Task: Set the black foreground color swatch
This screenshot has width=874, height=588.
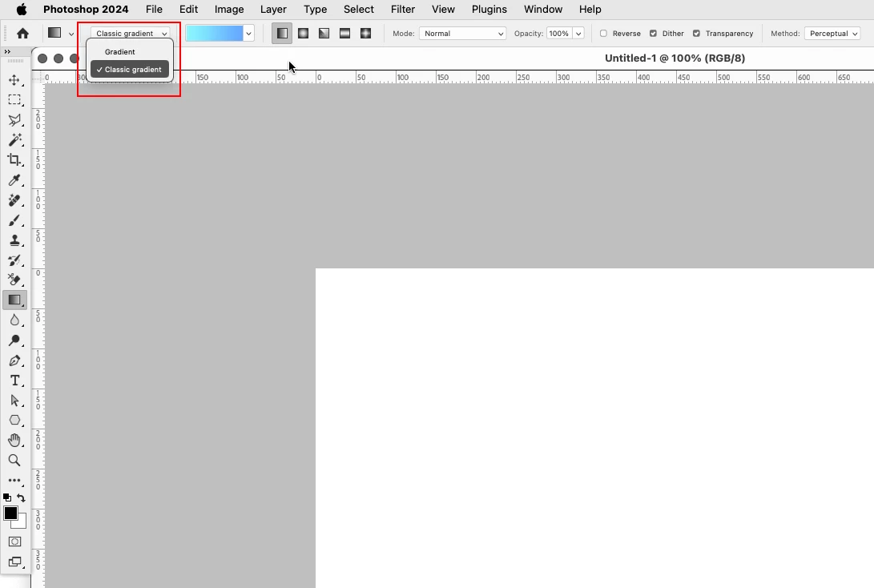Action: coord(10,513)
